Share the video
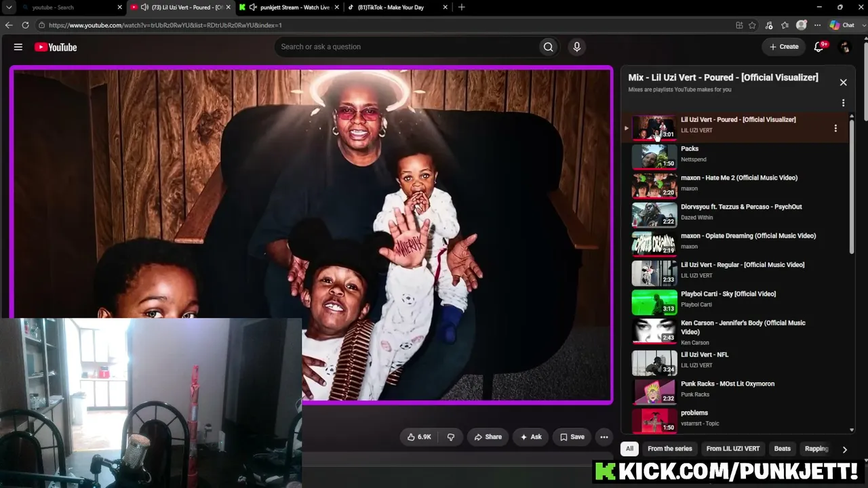868x488 pixels. pos(488,437)
